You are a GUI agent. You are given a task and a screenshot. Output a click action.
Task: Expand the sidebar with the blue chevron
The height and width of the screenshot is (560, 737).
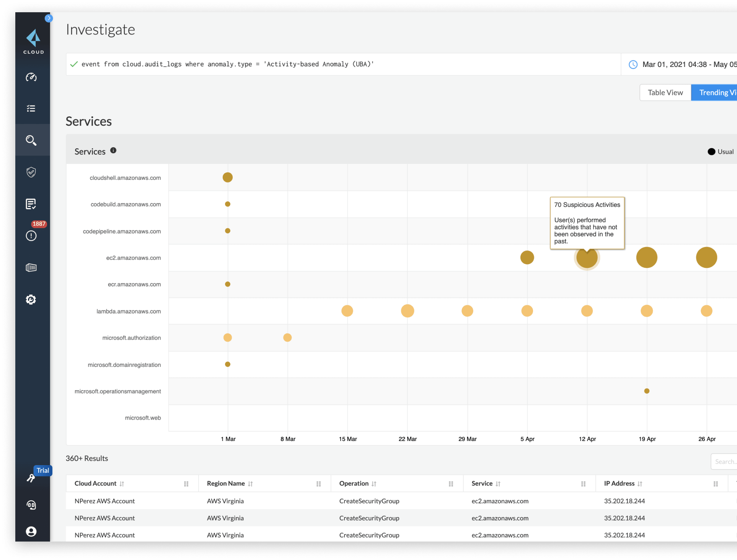click(x=49, y=18)
